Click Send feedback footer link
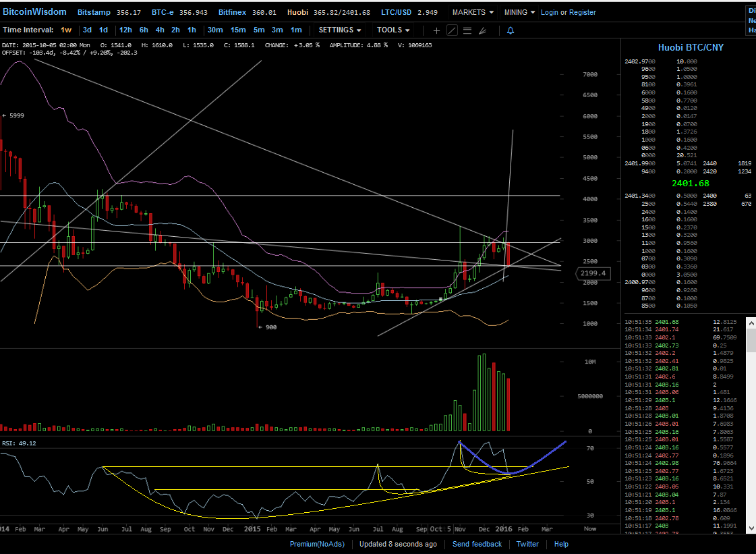 [x=477, y=544]
